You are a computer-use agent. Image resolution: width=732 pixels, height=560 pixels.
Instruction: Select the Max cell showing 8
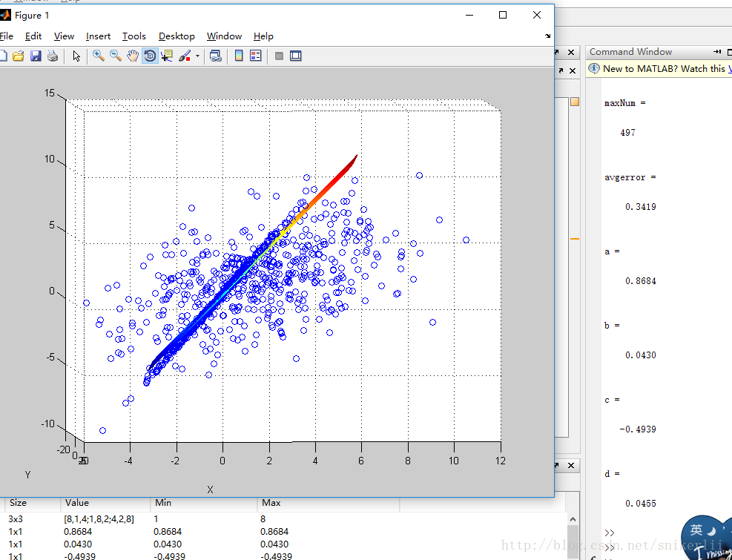[264, 519]
